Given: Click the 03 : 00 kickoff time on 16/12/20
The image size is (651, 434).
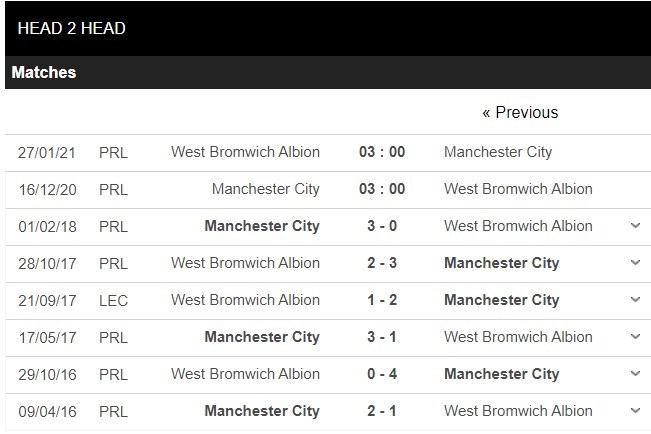Looking at the screenshot, I should click(x=382, y=189).
